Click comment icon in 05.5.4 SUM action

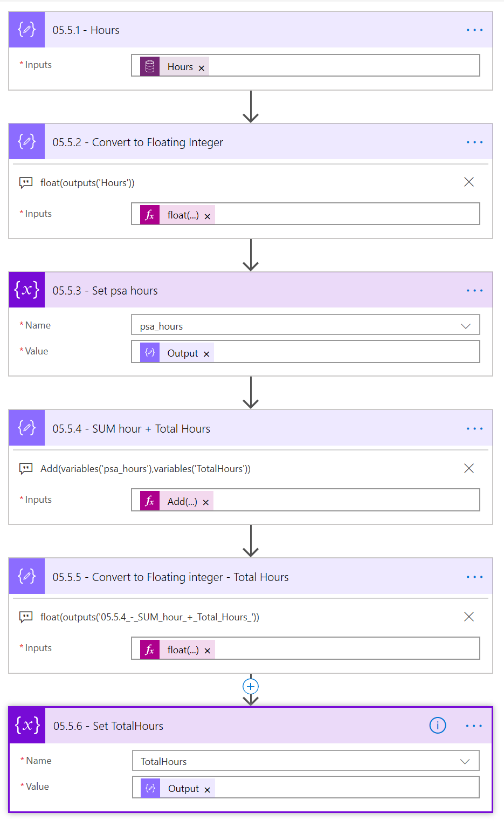[x=26, y=468]
